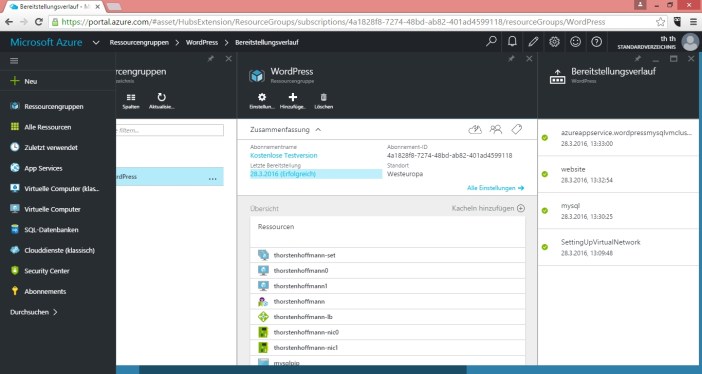Screen dimensions: 702x374
Task: Open Clouddienste (klassisch) in sidebar
Action: pyautogui.click(x=57, y=250)
